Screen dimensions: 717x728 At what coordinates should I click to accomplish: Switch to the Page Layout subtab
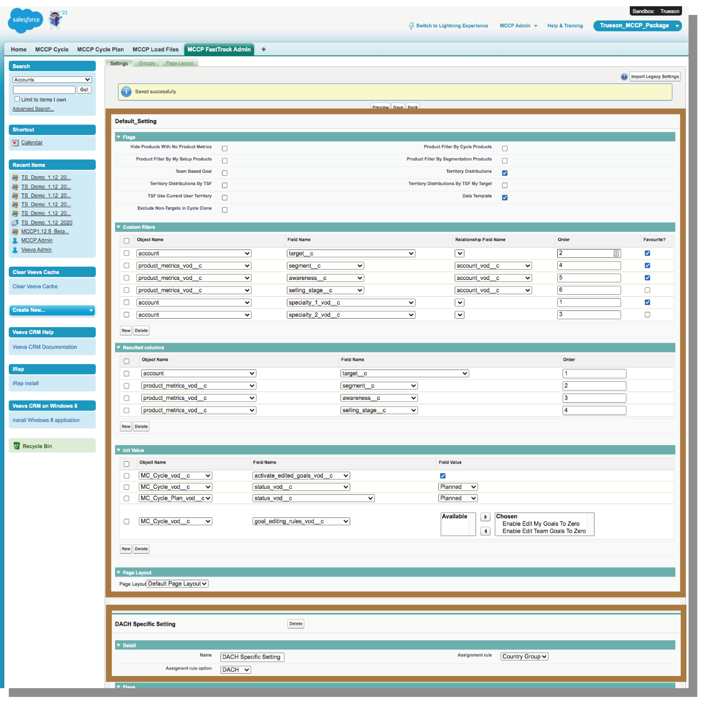tap(179, 63)
